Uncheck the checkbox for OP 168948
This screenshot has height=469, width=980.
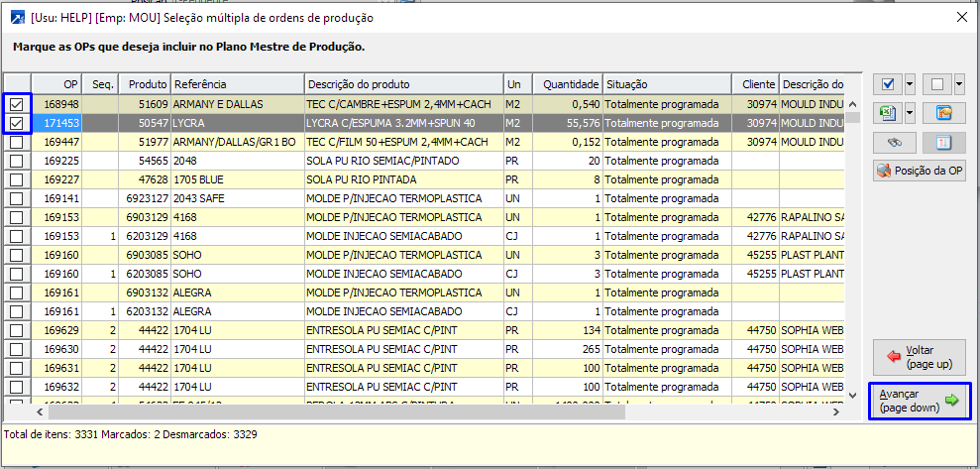tap(17, 104)
